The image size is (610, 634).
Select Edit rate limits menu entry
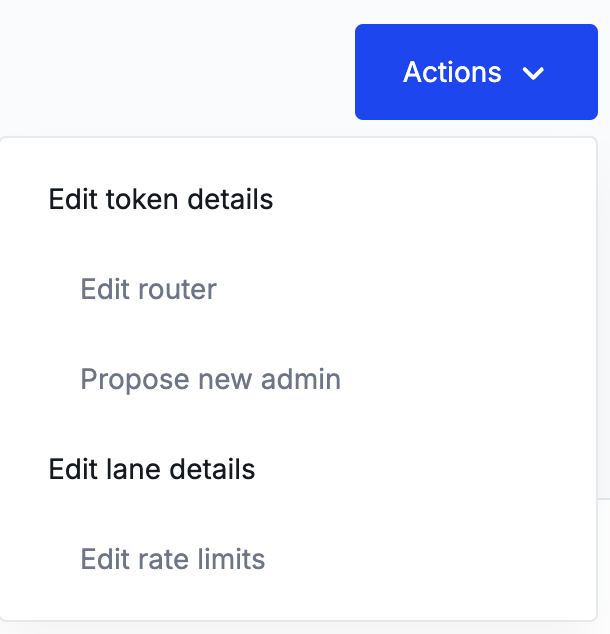[173, 559]
